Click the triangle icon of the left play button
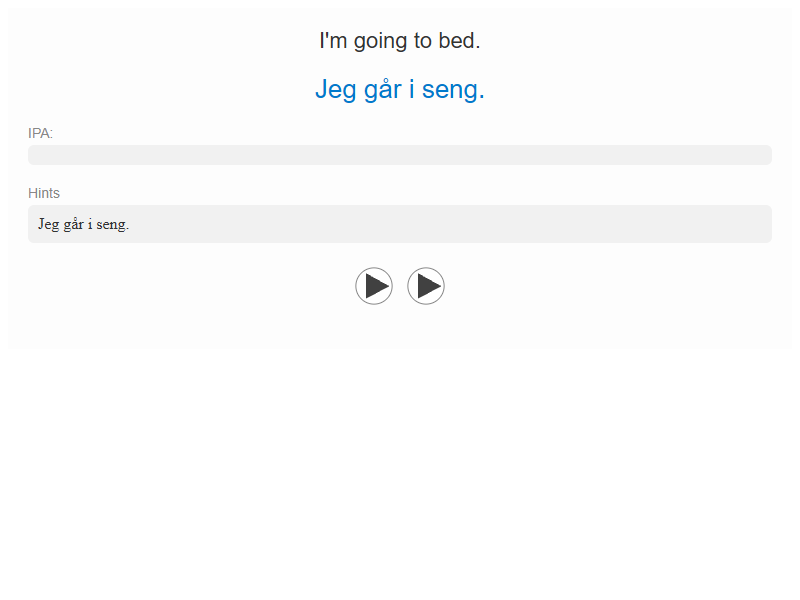Image resolution: width=800 pixels, height=600 pixels. click(377, 286)
